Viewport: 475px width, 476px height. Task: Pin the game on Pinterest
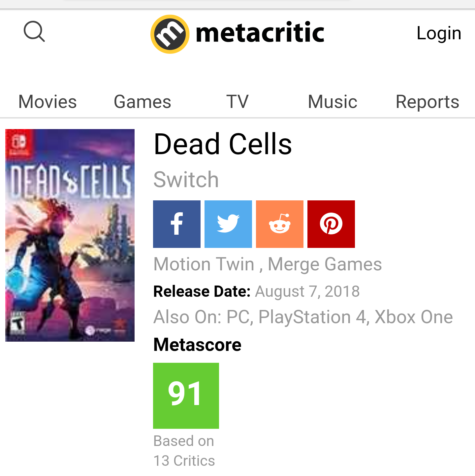pyautogui.click(x=331, y=224)
